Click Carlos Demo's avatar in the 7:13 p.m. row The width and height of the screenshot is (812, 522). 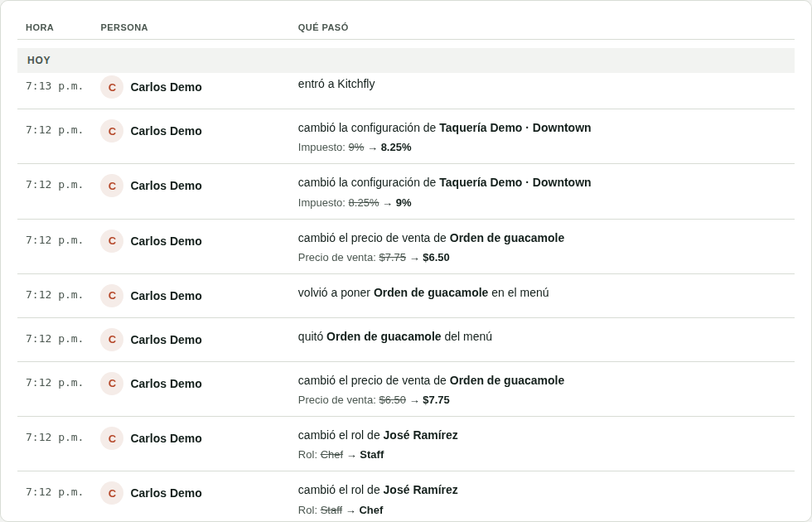coord(112,87)
